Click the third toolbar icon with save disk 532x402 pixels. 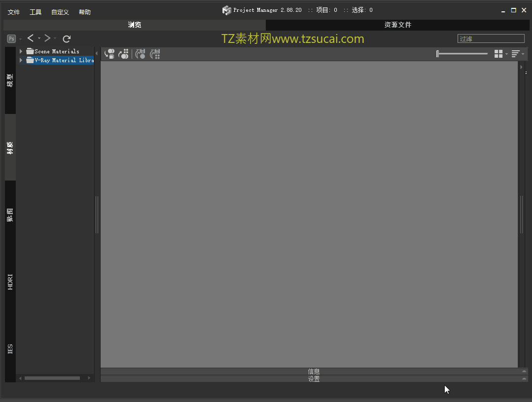(141, 54)
